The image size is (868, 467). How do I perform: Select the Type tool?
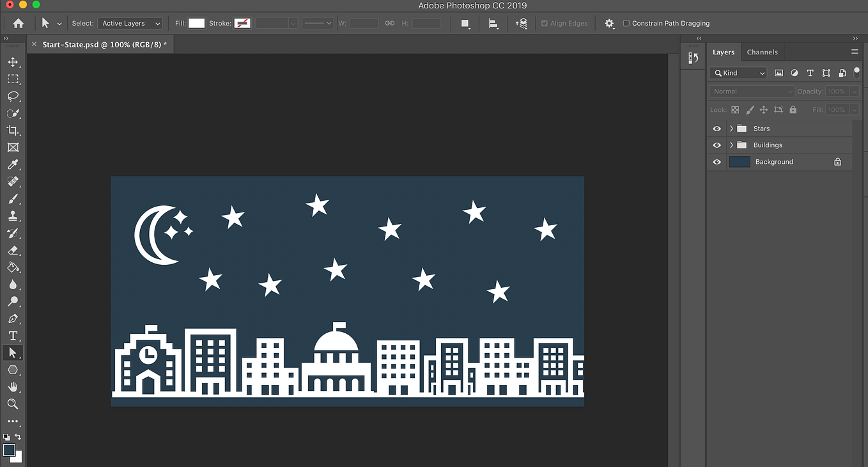12,336
